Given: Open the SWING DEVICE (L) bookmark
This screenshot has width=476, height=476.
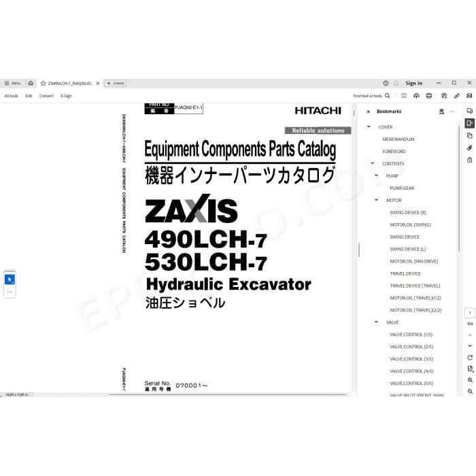Looking at the screenshot, I should tap(408, 249).
